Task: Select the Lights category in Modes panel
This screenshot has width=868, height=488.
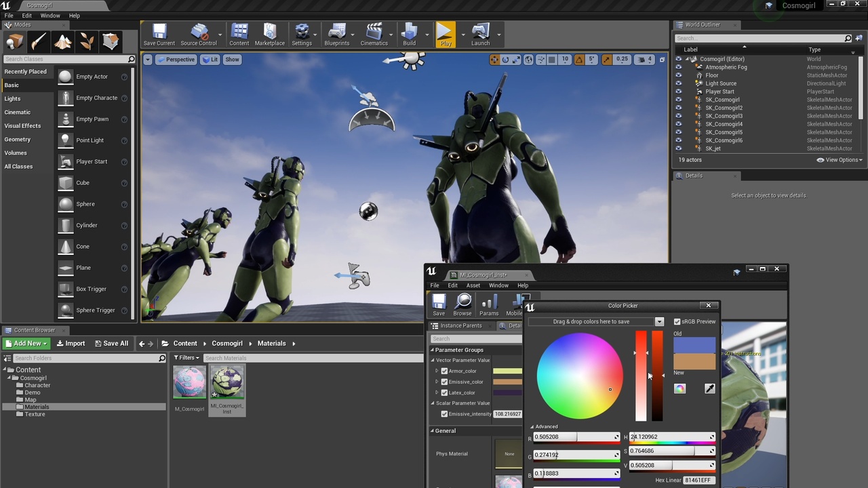Action: pyautogui.click(x=13, y=99)
